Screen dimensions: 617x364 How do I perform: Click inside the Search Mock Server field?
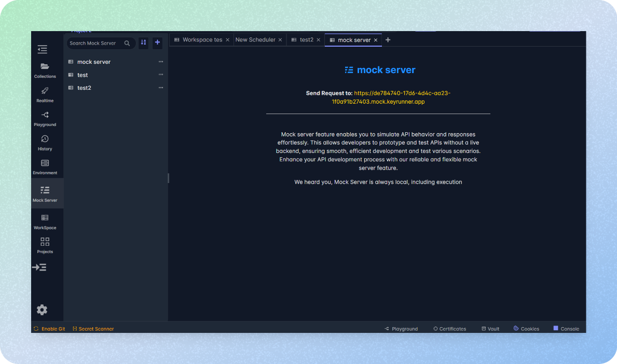96,43
